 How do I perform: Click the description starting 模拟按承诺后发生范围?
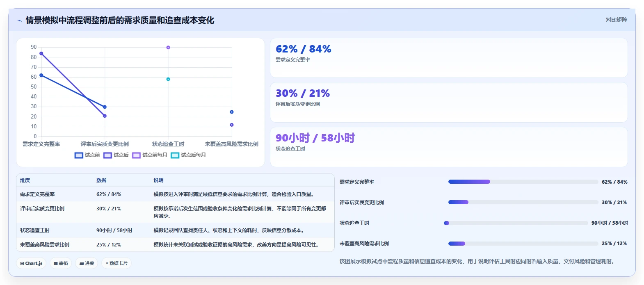[240, 212]
